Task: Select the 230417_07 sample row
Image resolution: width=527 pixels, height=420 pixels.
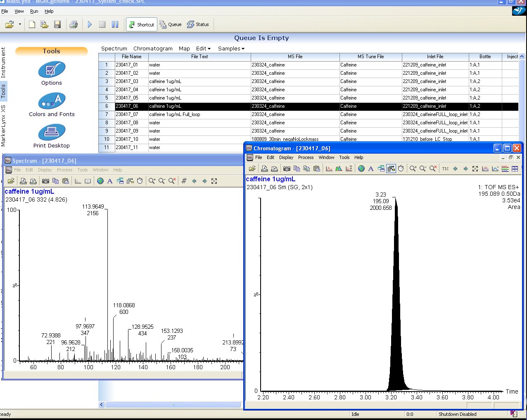Action: coord(127,114)
